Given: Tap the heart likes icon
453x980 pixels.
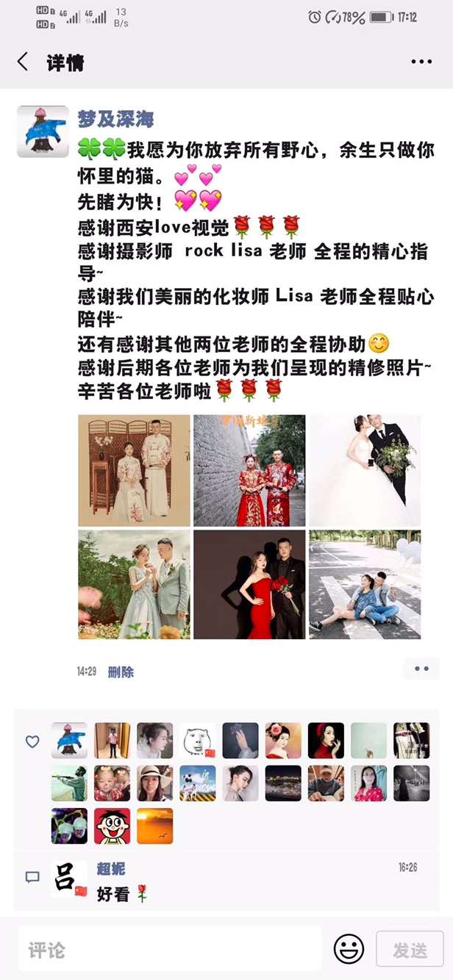Looking at the screenshot, I should pyautogui.click(x=32, y=742).
